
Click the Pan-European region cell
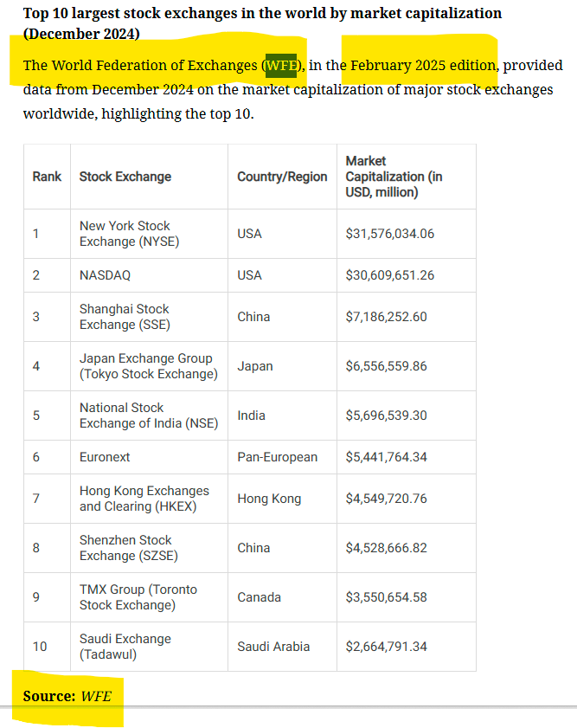[282, 457]
